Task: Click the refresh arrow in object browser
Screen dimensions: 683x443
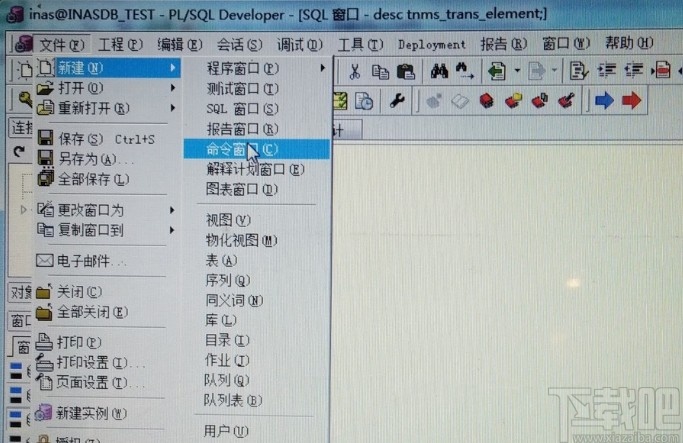Action: pos(19,152)
